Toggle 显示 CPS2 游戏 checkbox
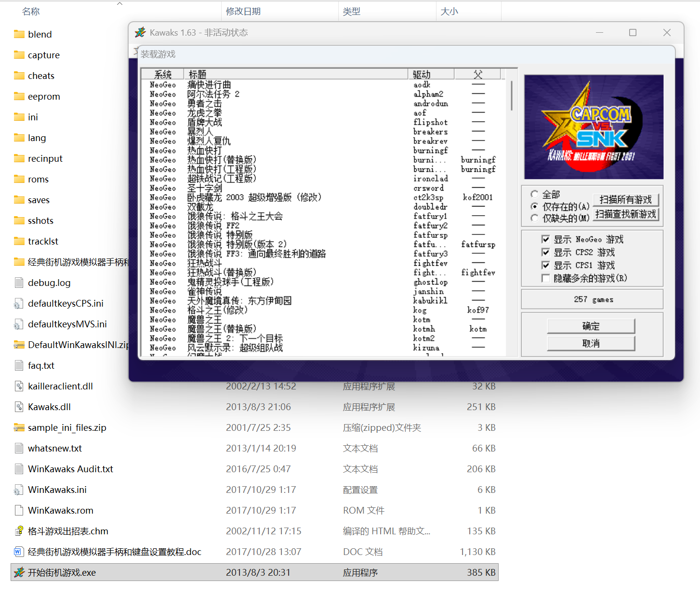Screen dimensions: 700x594 pyautogui.click(x=546, y=252)
